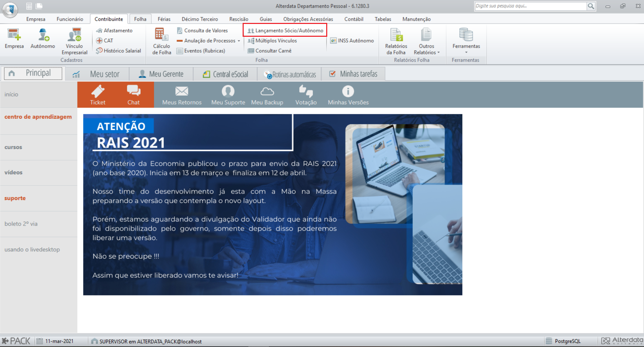Open Múltiplos Vínculos

point(272,40)
